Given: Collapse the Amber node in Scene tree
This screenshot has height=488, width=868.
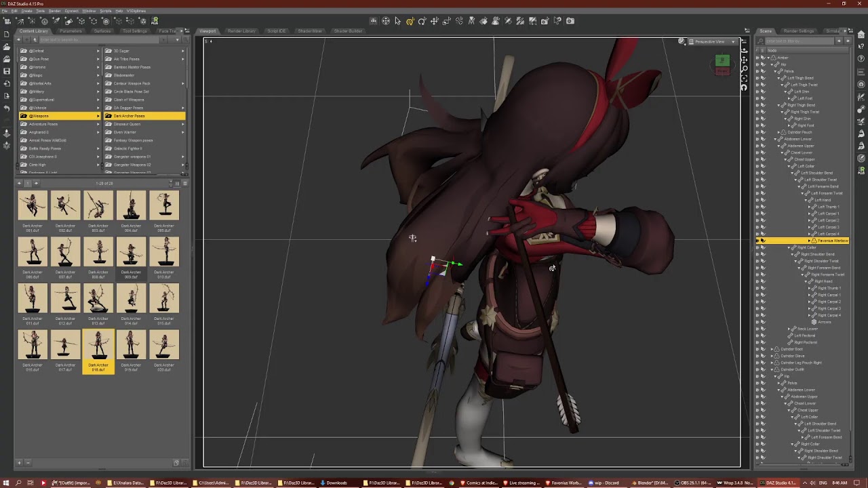Looking at the screenshot, I should pyautogui.click(x=770, y=58).
